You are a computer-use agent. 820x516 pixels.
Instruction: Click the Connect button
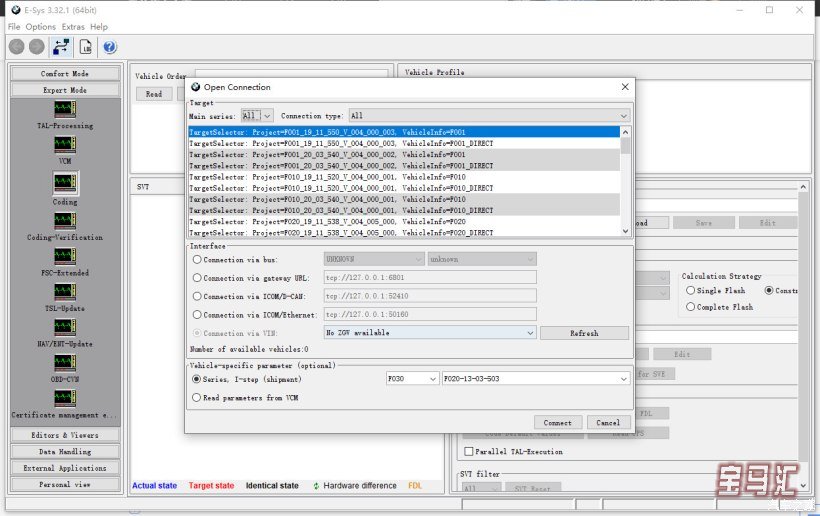pyautogui.click(x=557, y=422)
